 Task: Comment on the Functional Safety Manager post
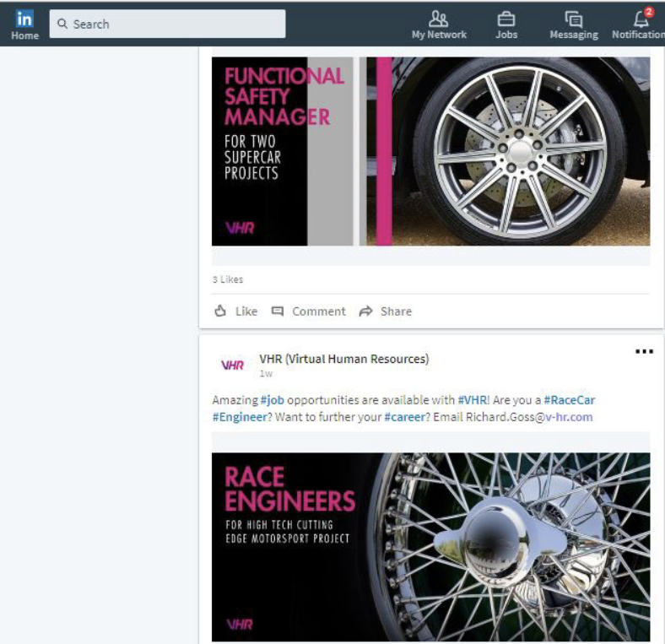(308, 311)
